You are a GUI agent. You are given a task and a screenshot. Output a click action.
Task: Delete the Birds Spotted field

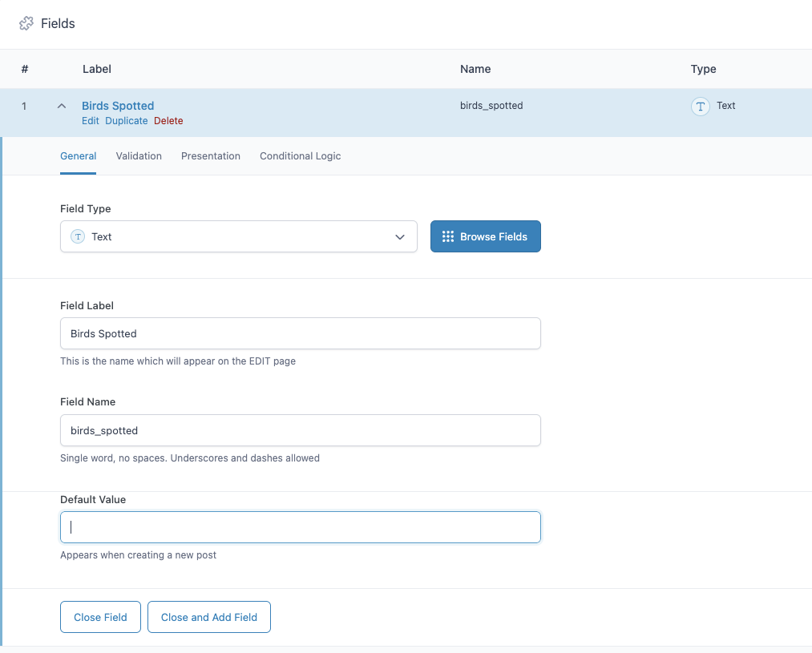(168, 121)
